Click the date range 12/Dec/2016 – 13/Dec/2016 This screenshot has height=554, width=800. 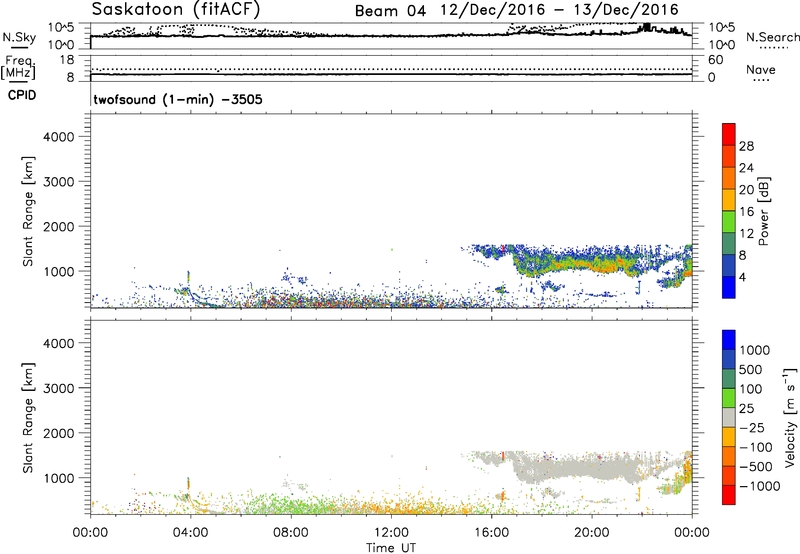(560, 10)
